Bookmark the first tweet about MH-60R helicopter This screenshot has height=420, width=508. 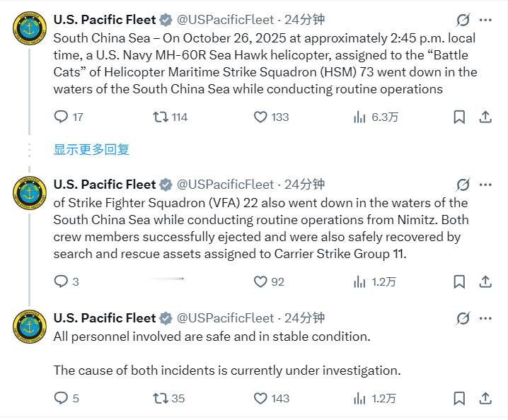pyautogui.click(x=459, y=117)
